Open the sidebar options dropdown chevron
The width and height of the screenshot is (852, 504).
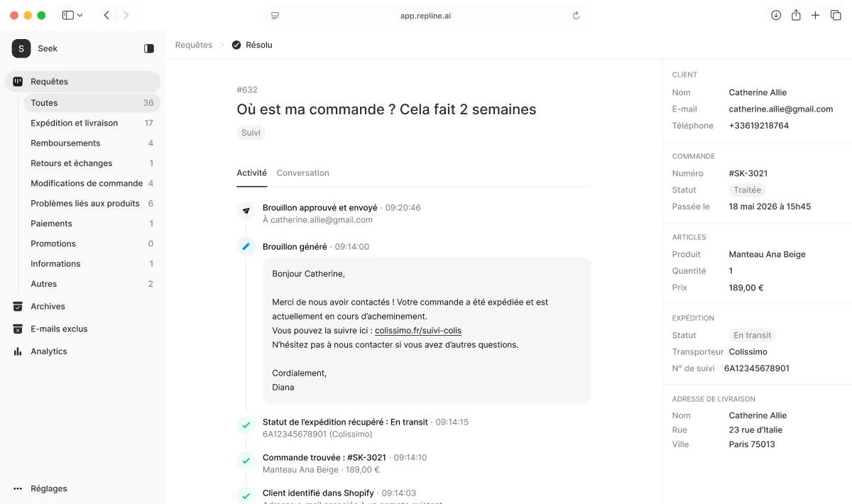[80, 15]
